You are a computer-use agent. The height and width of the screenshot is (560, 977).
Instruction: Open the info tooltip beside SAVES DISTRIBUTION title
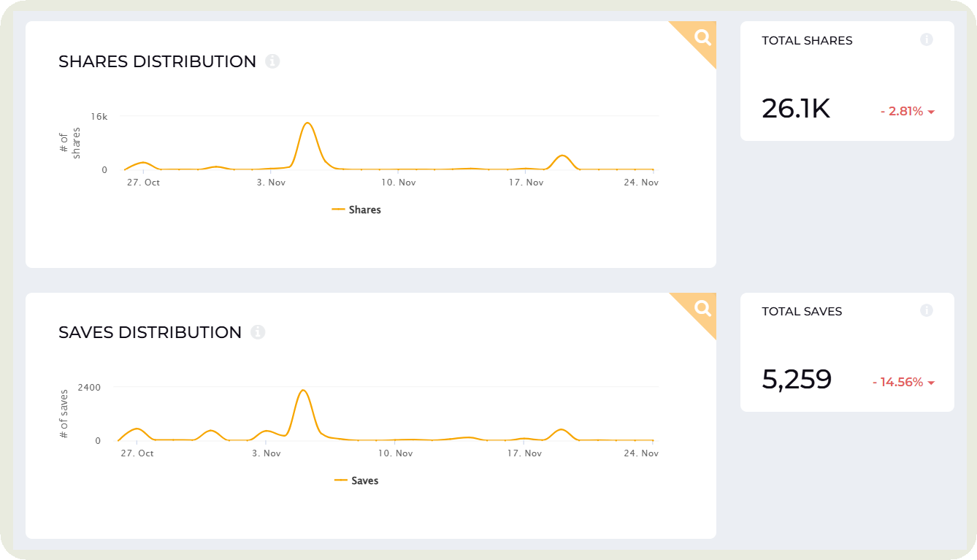pos(258,332)
